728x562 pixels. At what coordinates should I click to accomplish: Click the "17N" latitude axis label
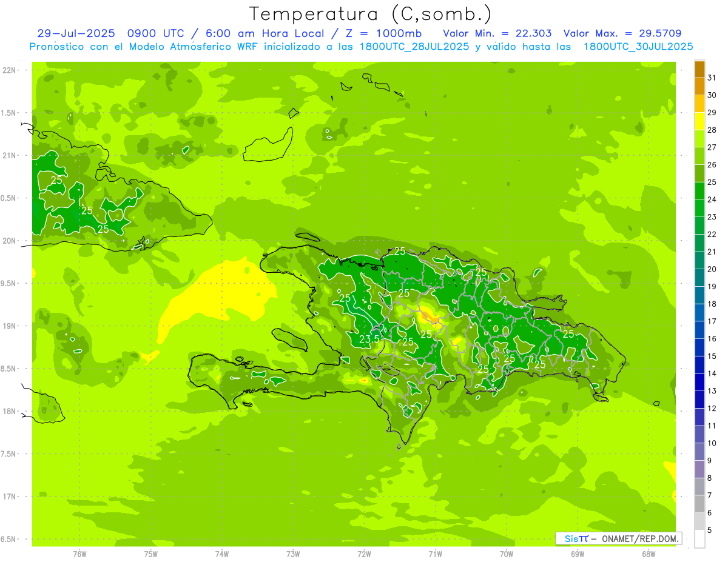[x=9, y=497]
